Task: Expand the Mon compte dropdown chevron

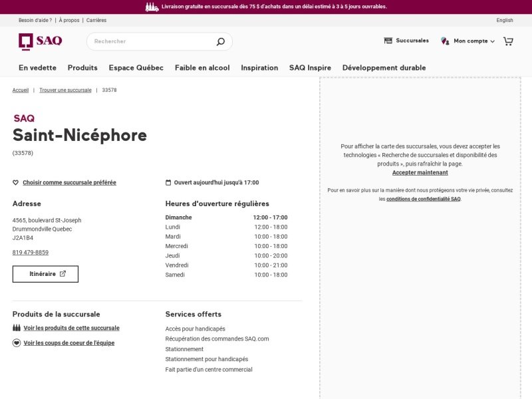Action: (493, 41)
